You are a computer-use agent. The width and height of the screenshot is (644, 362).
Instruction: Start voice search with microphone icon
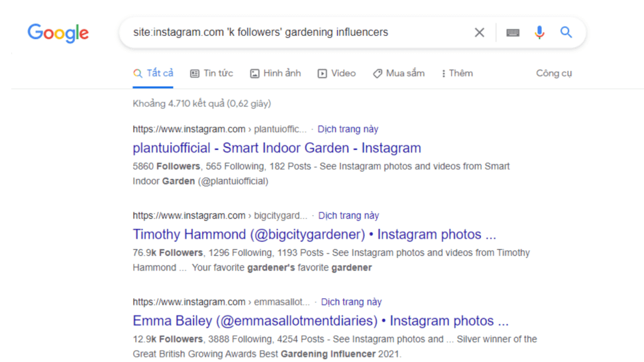coord(540,32)
